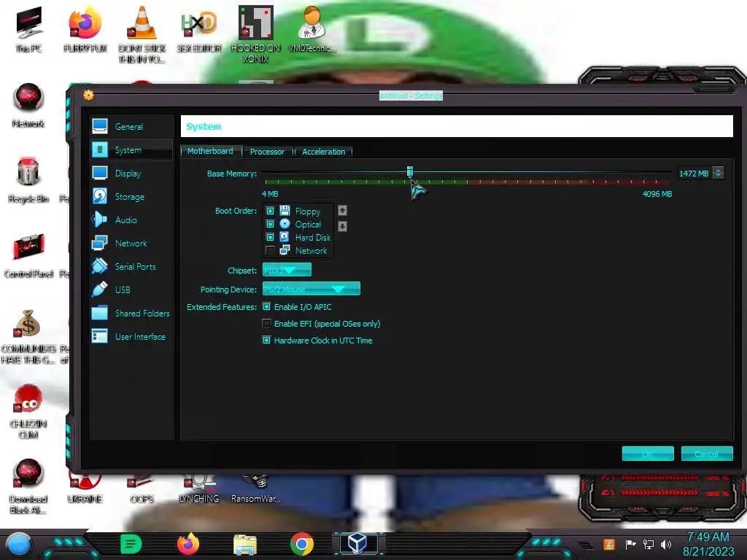Toggle Enable I/O APIC checkbox
The width and height of the screenshot is (747, 560).
[267, 307]
